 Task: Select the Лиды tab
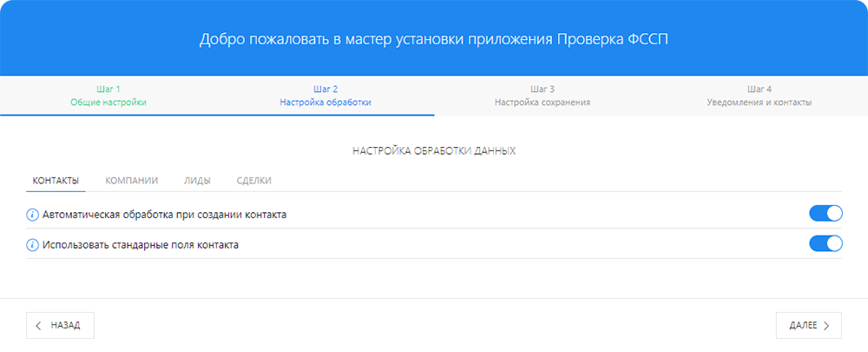pos(197,181)
